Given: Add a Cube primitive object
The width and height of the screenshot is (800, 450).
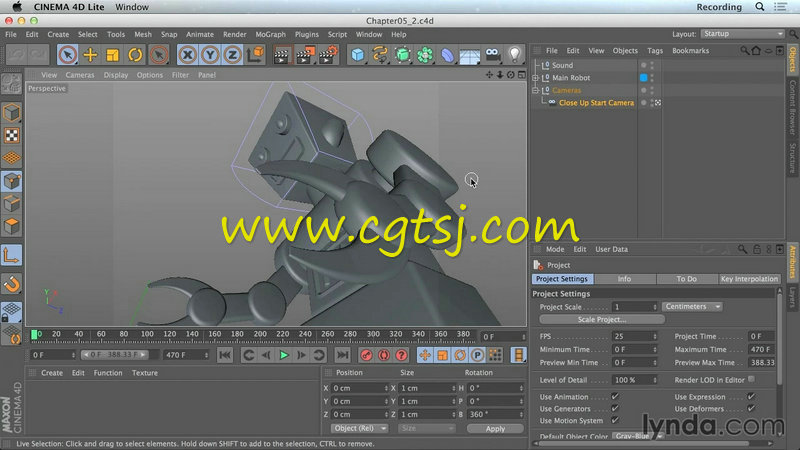Looking at the screenshot, I should (358, 55).
